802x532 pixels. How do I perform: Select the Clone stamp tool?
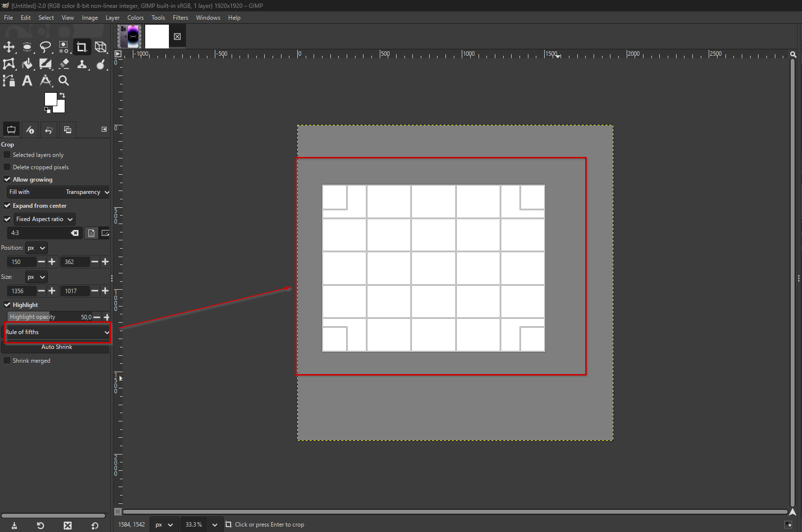[x=82, y=64]
